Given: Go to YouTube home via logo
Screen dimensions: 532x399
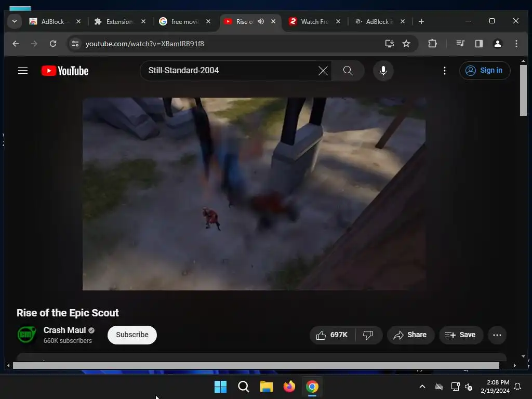Looking at the screenshot, I should point(65,71).
